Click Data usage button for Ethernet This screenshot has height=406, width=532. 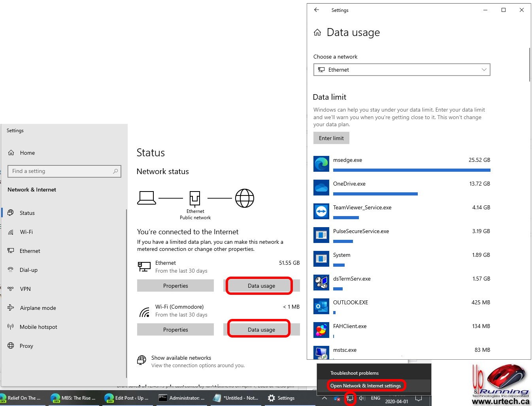tap(261, 286)
